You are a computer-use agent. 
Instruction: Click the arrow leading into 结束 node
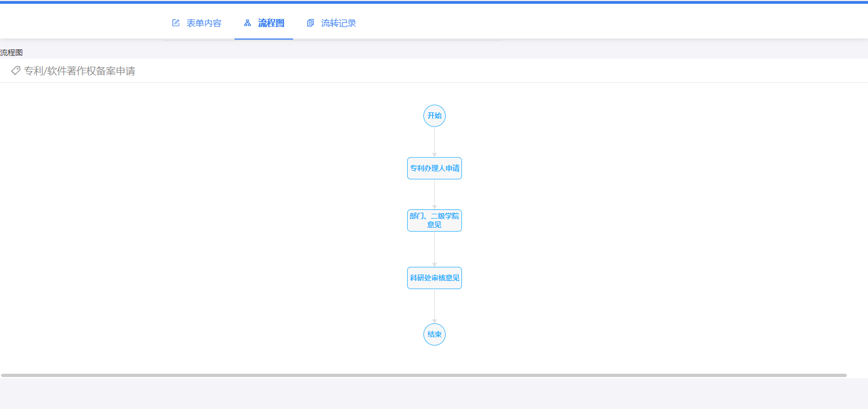point(434,306)
